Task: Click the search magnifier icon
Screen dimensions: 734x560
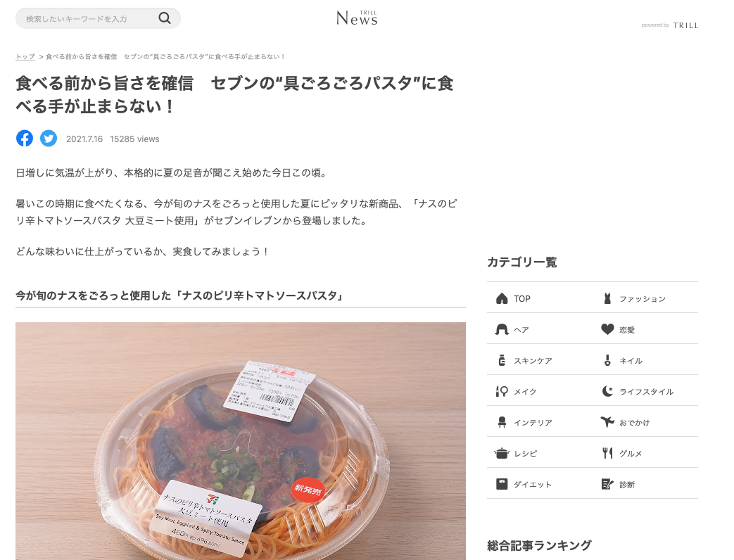Action: pos(164,18)
